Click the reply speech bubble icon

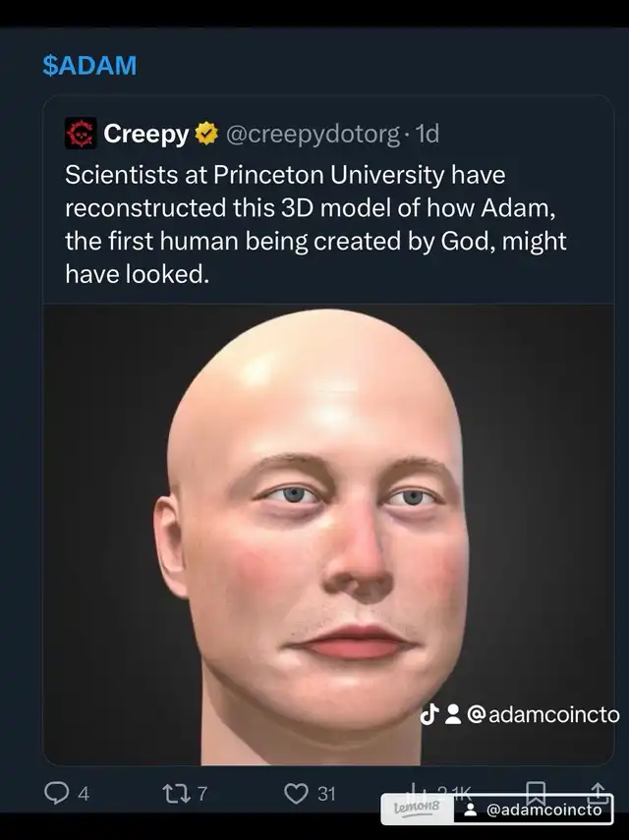[x=56, y=793]
